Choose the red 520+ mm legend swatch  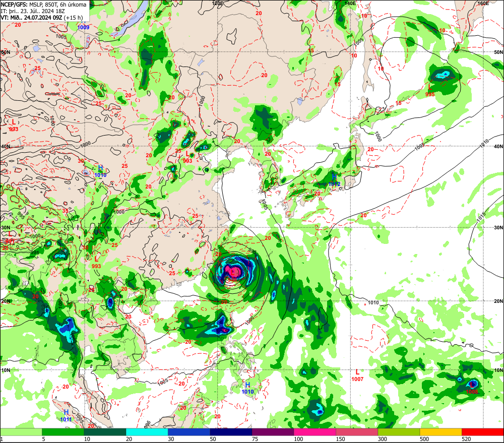click(483, 432)
